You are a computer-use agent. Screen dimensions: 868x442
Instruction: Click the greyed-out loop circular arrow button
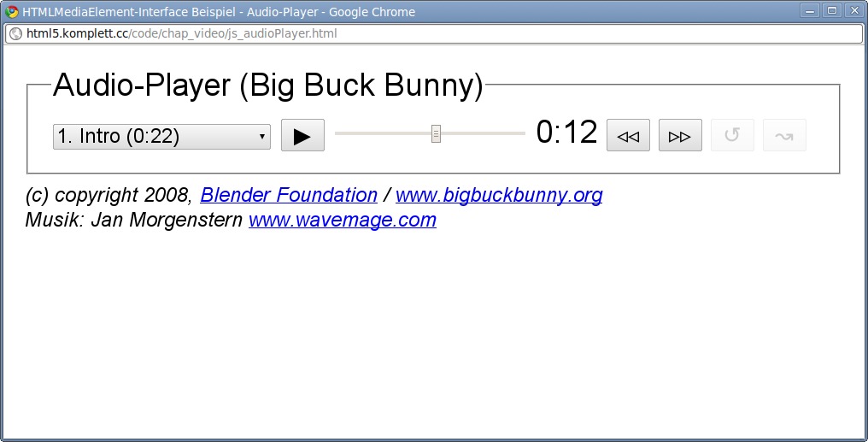click(732, 136)
